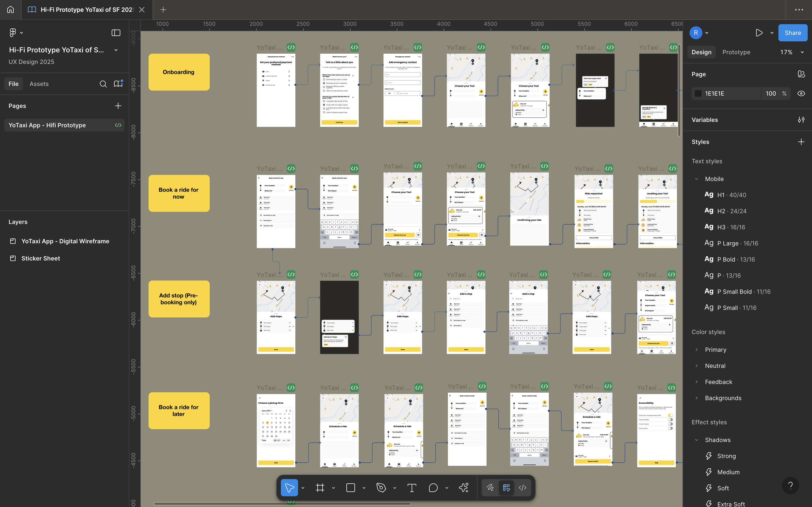Select the Sticker Sheet layer

point(41,258)
